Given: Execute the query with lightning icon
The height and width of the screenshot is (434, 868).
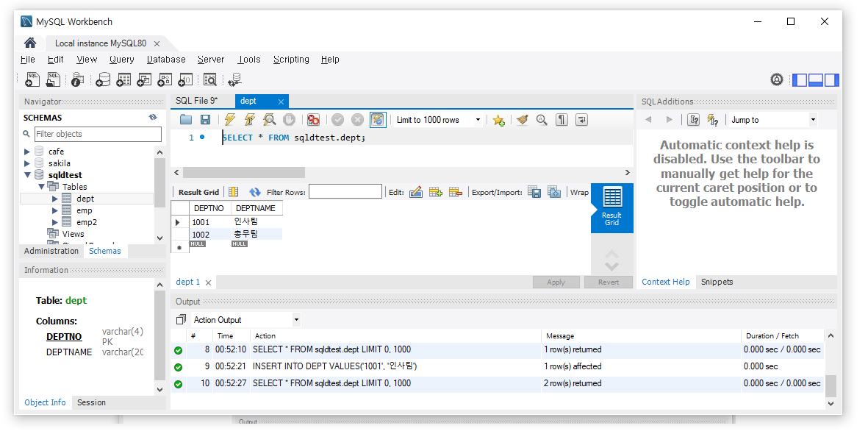Looking at the screenshot, I should coord(229,120).
